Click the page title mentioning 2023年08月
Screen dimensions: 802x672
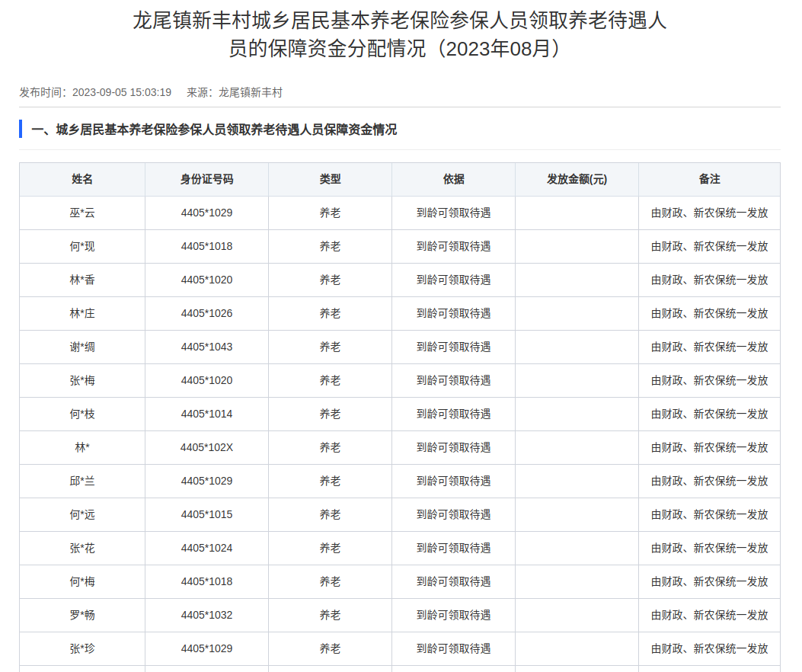399,34
